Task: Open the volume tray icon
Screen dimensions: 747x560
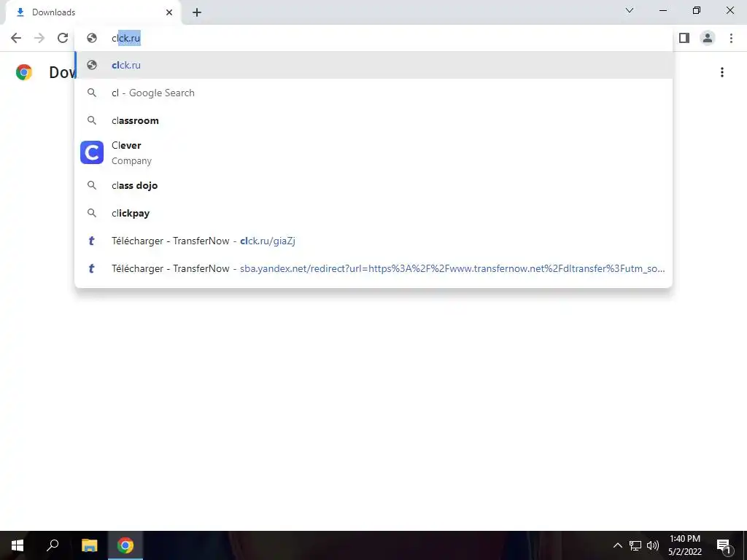Action: click(653, 545)
